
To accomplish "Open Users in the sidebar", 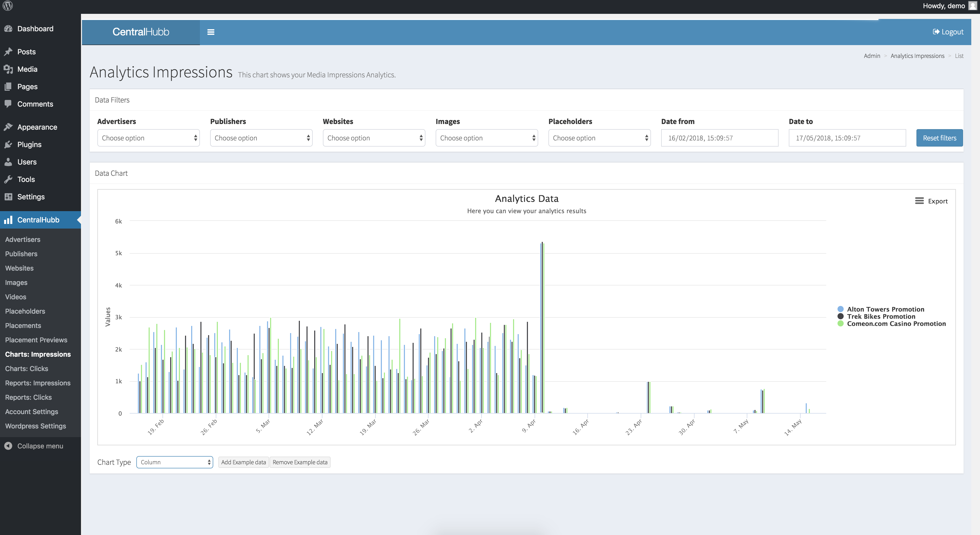I will tap(27, 162).
